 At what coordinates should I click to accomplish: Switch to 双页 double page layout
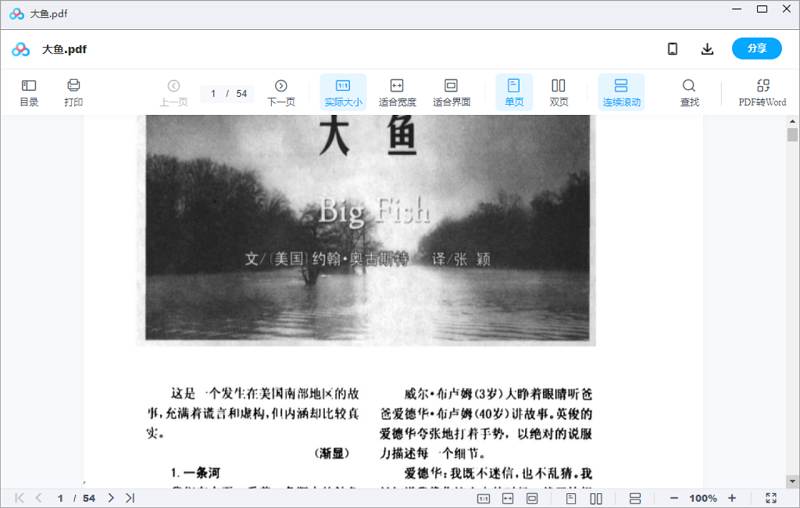(x=559, y=92)
